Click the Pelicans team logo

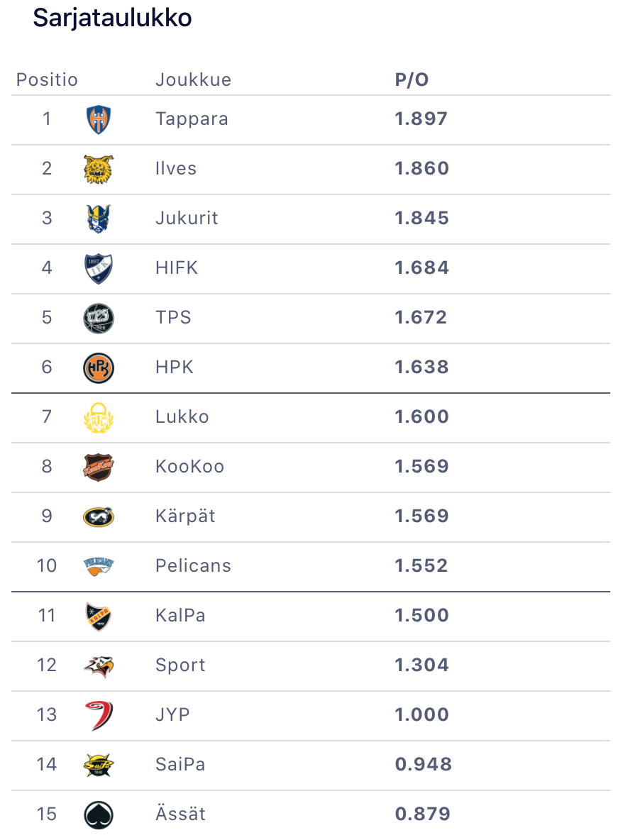(98, 566)
